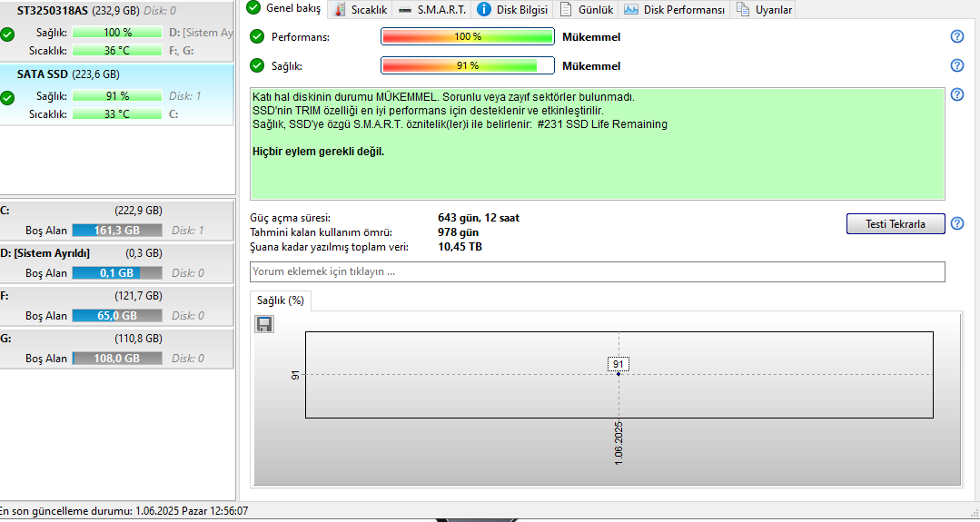The image size is (980, 522).
Task: Click the Mükemmel label next to Performans
Action: 591,37
